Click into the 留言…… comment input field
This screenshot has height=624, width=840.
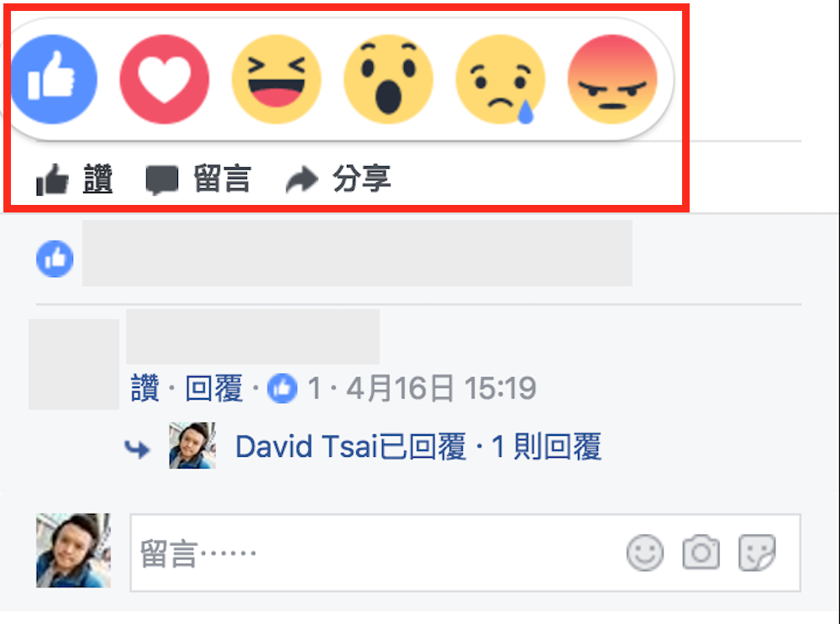[x=465, y=553]
